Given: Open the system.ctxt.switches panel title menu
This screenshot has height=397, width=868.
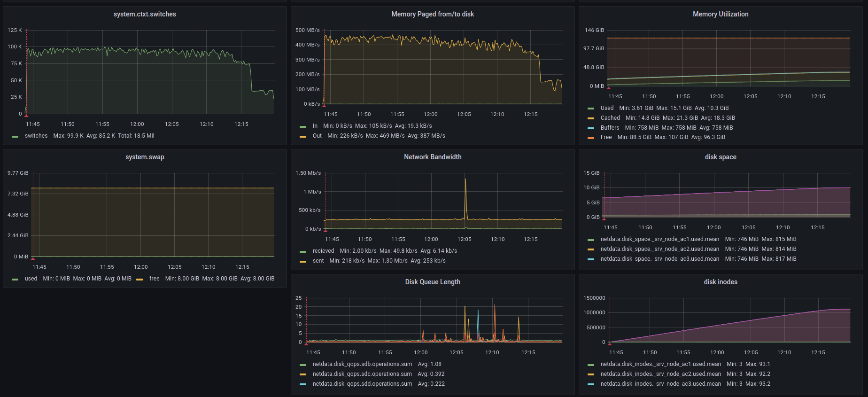Looking at the screenshot, I should (x=145, y=14).
